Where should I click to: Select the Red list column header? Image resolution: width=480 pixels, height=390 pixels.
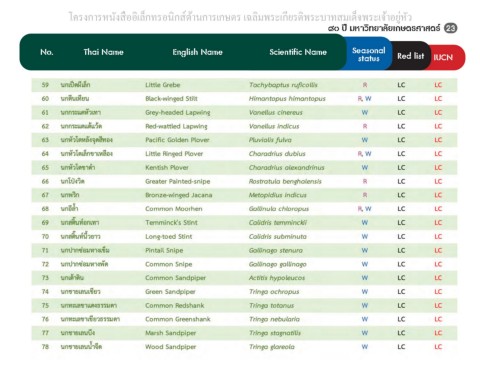pos(410,56)
